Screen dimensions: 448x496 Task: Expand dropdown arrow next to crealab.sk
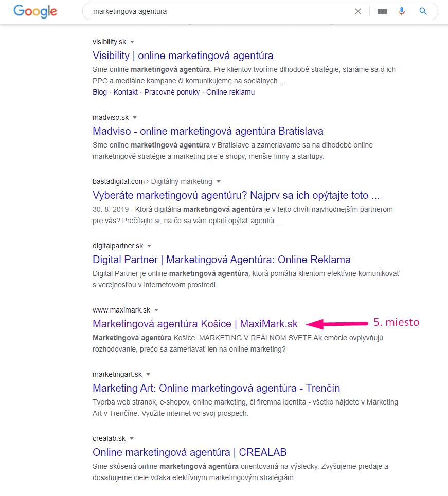tap(132, 439)
